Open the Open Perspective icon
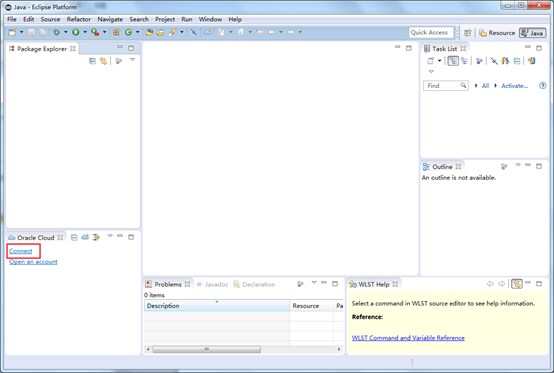 pyautogui.click(x=467, y=32)
